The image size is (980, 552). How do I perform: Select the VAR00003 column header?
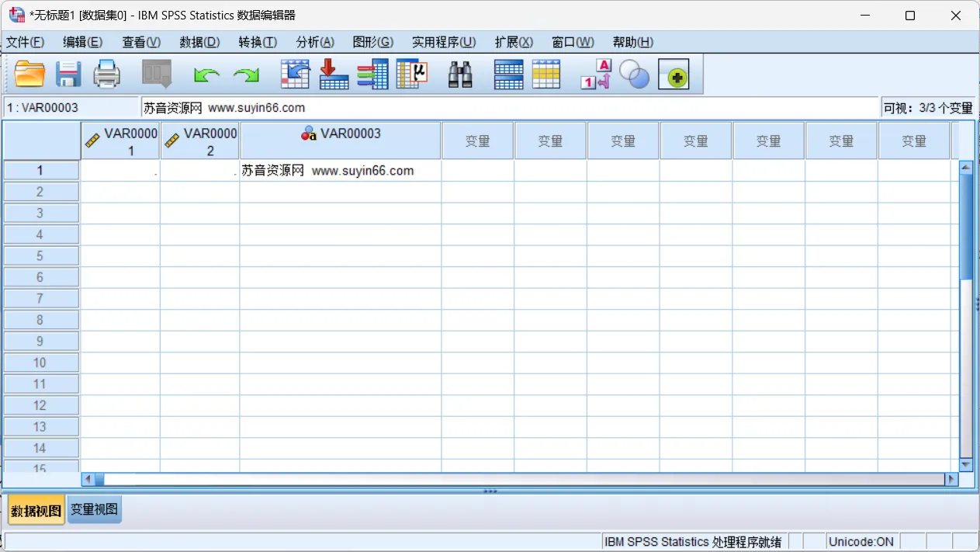point(340,140)
